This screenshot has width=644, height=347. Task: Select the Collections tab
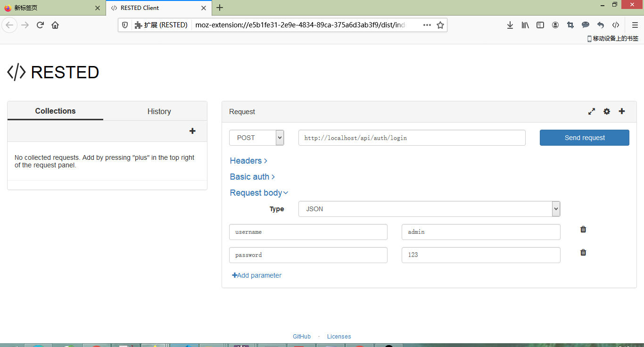[x=55, y=111]
